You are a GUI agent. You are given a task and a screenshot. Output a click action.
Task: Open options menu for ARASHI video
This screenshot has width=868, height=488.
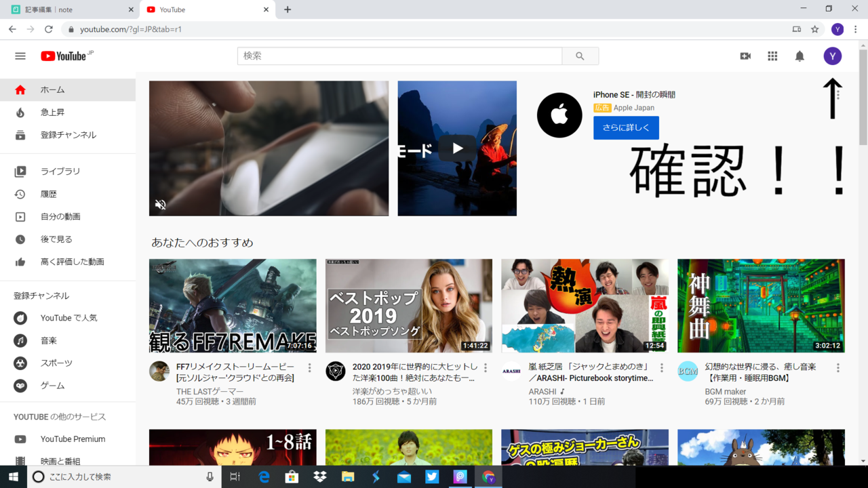pos(662,368)
